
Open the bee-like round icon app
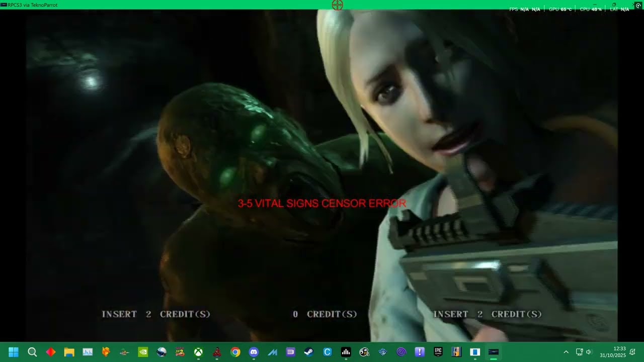click(x=364, y=352)
